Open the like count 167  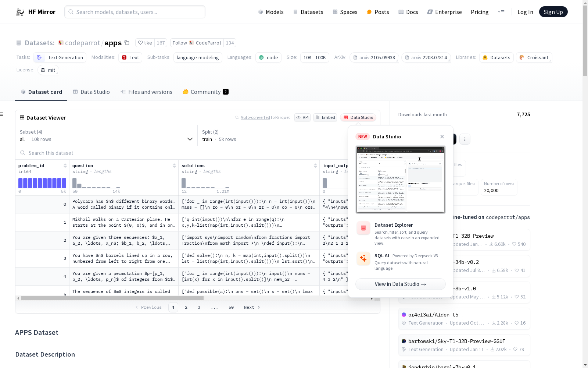161,43
